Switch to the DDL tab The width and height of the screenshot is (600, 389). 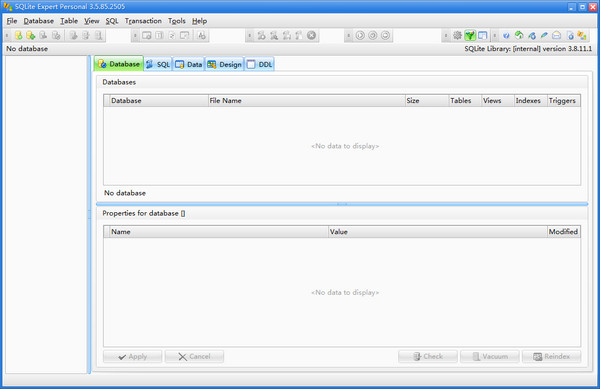[x=259, y=65]
